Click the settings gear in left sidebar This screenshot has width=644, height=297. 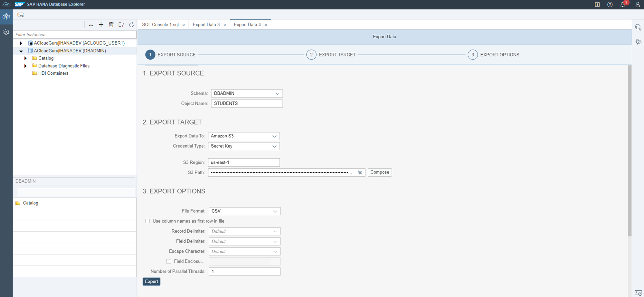click(6, 32)
